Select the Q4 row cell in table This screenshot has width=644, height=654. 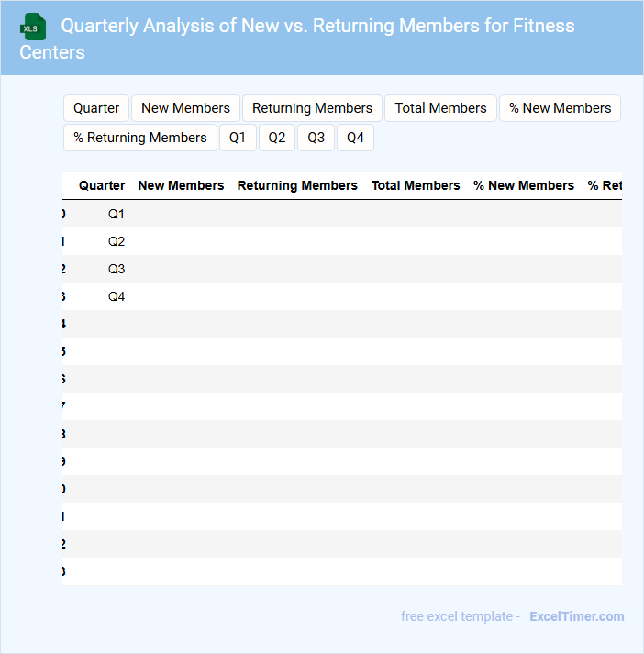[x=117, y=296]
